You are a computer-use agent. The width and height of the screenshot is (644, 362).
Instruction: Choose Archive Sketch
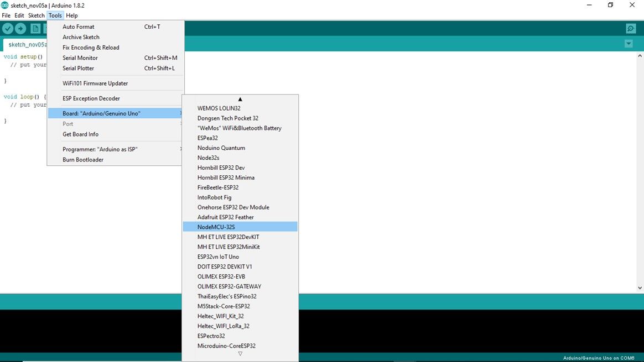(x=115, y=37)
